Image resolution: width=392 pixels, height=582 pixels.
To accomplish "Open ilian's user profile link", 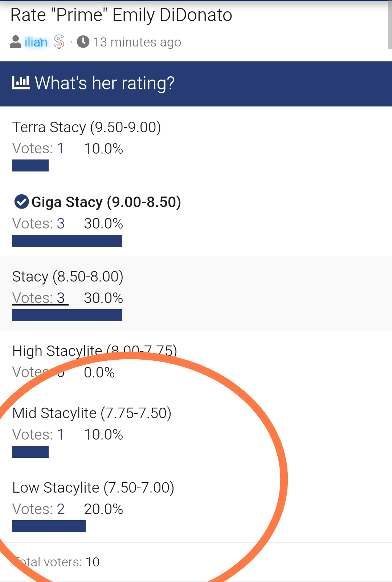I will [36, 42].
